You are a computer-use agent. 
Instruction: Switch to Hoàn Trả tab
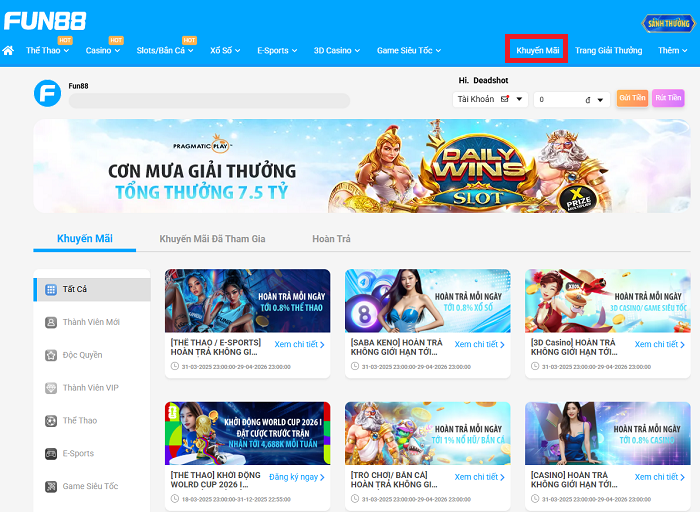pos(331,239)
